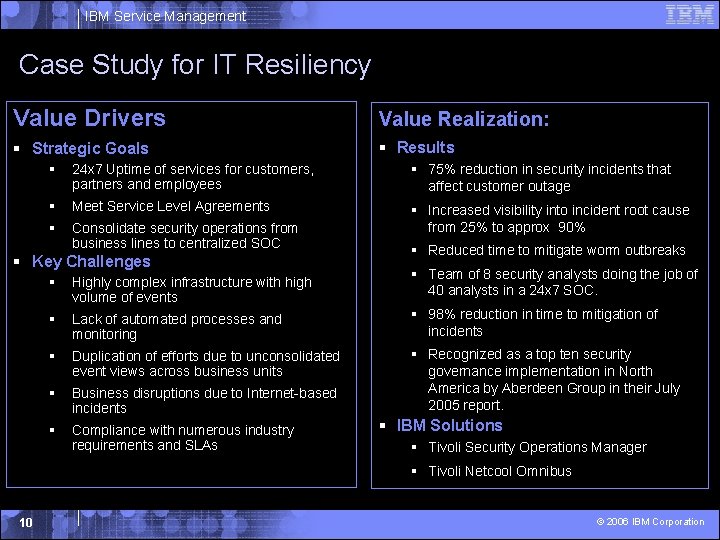The height and width of the screenshot is (540, 720).
Task: Select '24x7 Uptime of services for customers' bullet
Action: (x=193, y=177)
